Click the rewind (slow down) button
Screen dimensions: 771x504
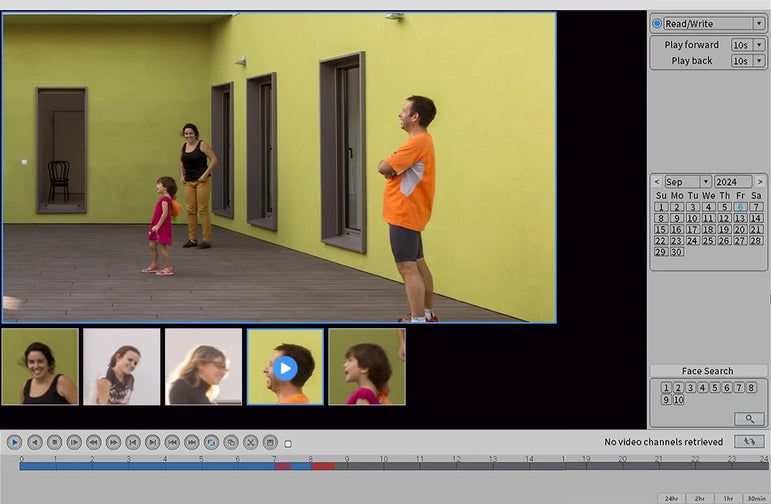(93, 442)
